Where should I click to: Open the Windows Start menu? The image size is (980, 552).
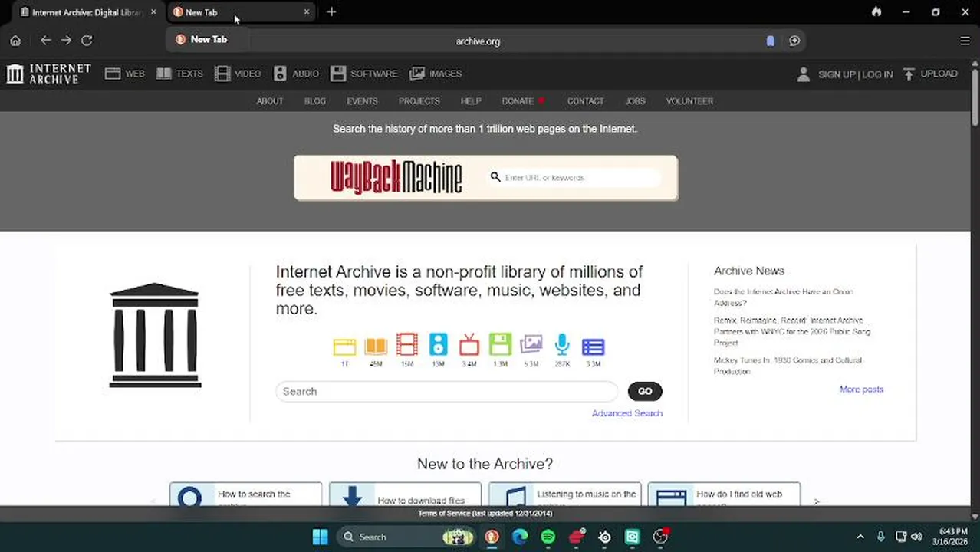(321, 537)
